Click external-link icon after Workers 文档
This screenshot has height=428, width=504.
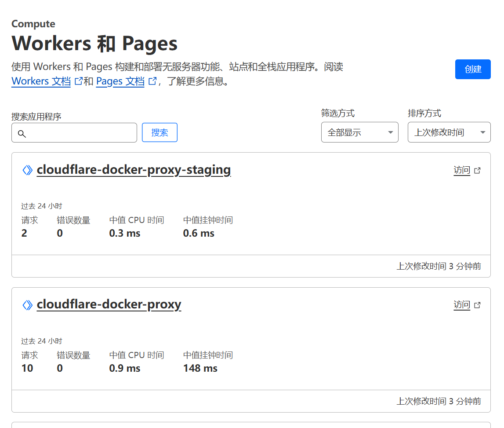79,81
